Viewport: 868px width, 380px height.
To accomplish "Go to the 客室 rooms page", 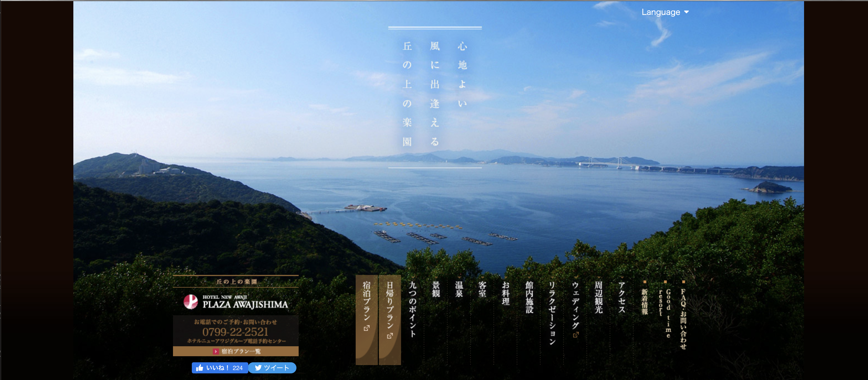I will click(x=482, y=290).
